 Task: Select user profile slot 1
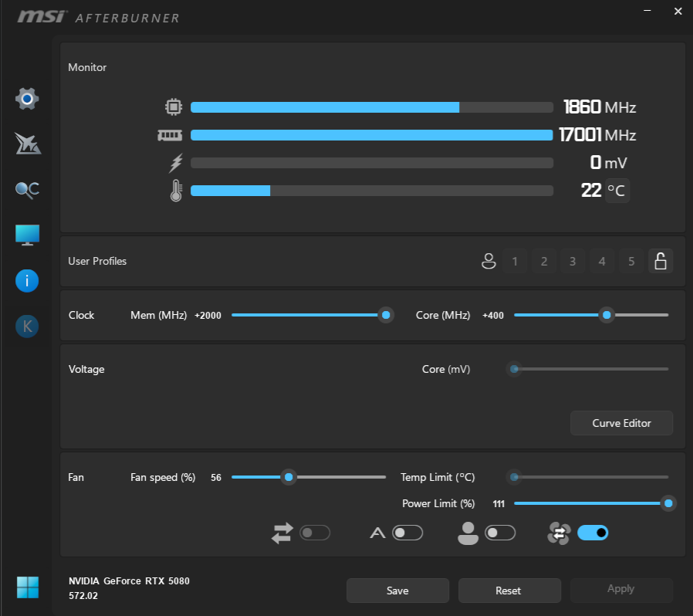pyautogui.click(x=515, y=262)
